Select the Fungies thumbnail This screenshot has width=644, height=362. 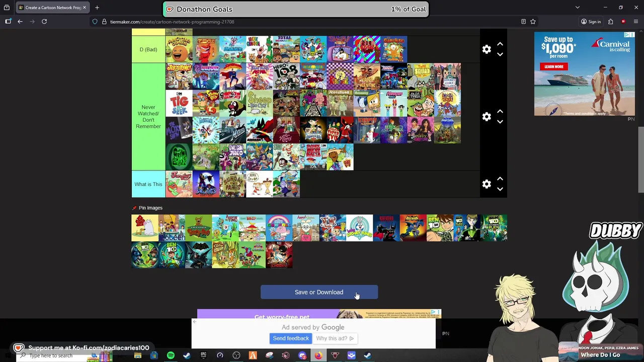pyautogui.click(x=179, y=184)
